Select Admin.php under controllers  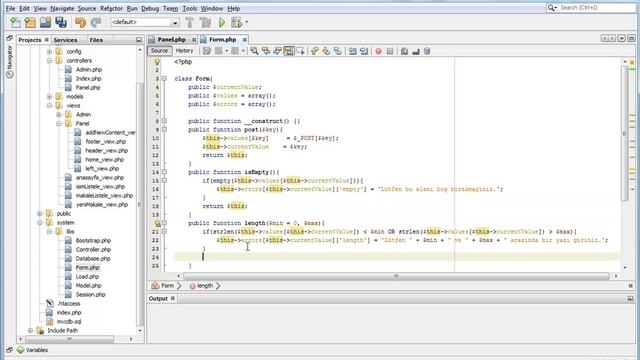tap(89, 69)
